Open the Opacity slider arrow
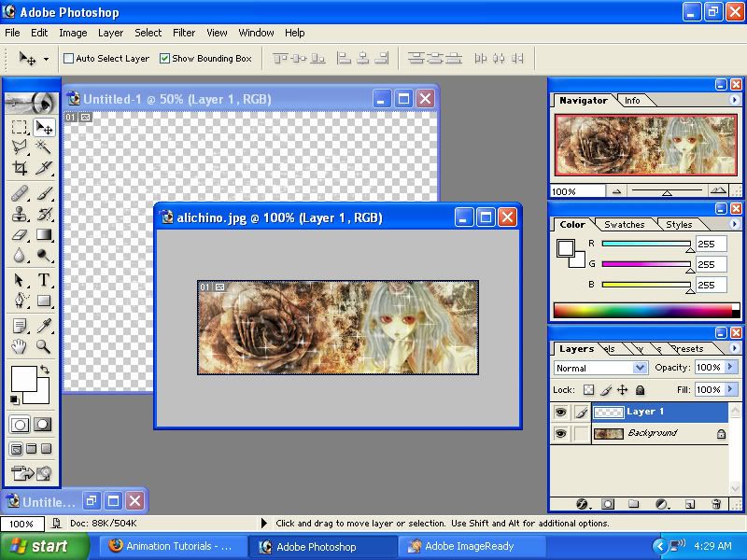This screenshot has width=747, height=560. (x=730, y=367)
